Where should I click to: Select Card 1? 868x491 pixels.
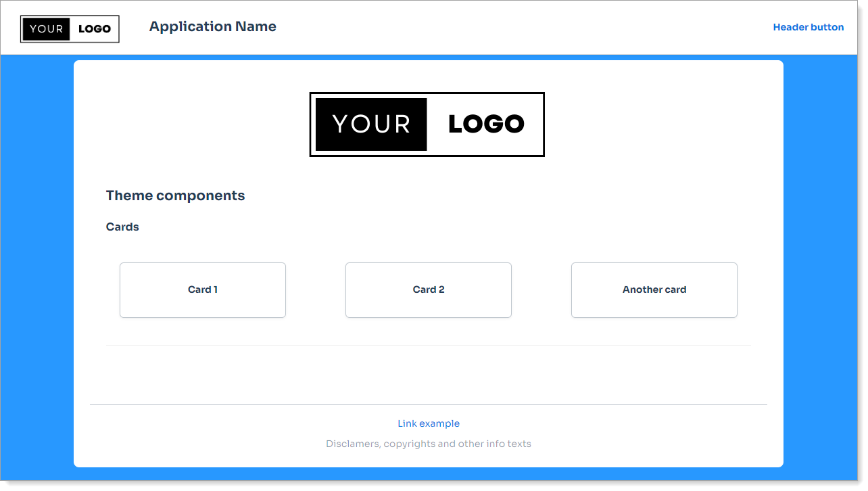click(202, 289)
